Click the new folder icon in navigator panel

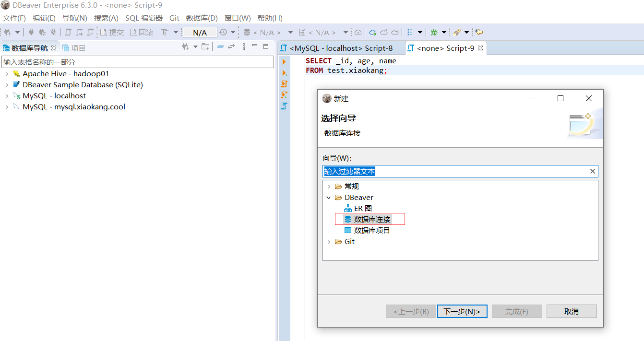[205, 47]
